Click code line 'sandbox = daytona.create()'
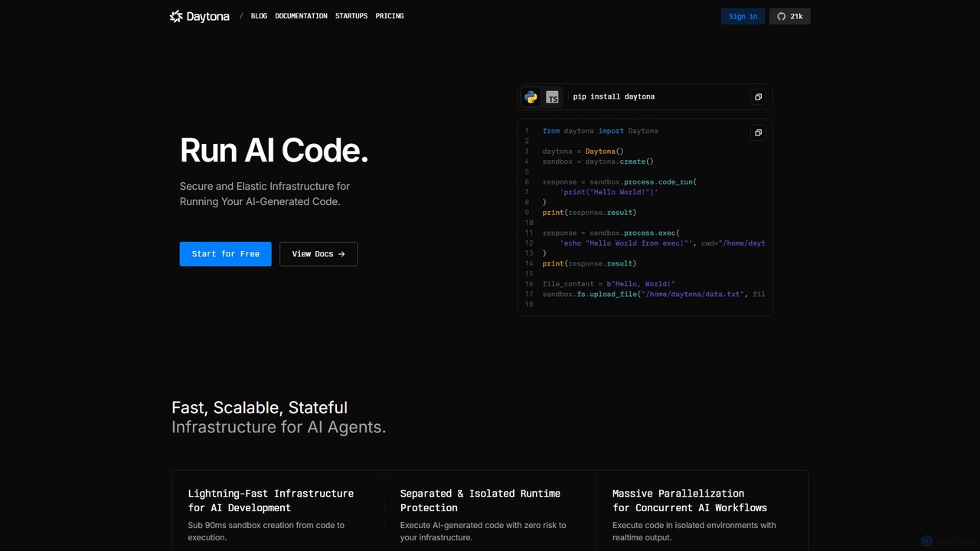The height and width of the screenshot is (551, 980). [598, 161]
